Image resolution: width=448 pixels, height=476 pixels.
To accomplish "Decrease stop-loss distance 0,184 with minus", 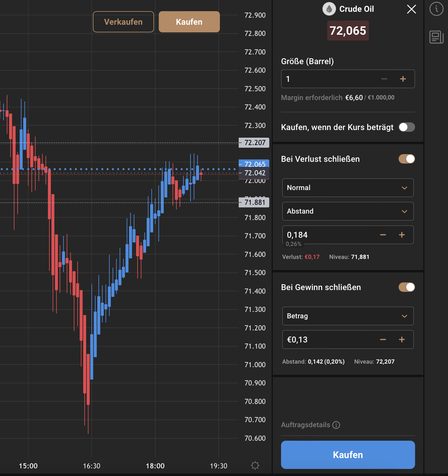I will 383,235.
